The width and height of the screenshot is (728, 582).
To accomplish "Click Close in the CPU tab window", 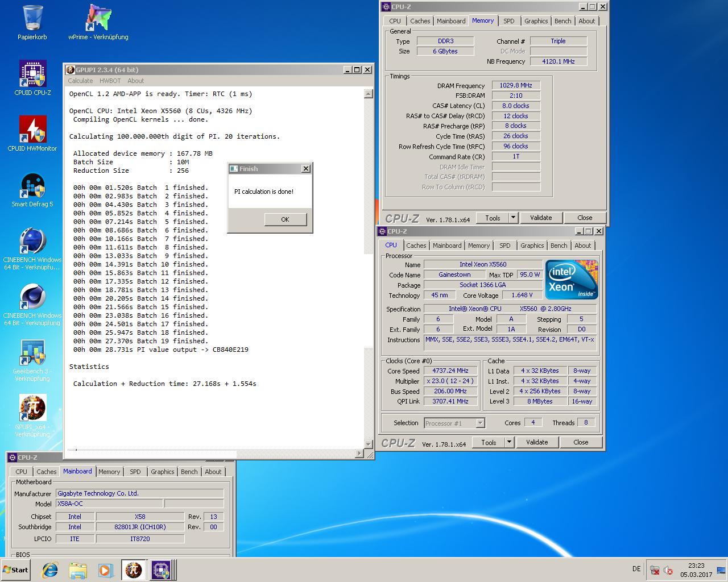I will click(581, 442).
